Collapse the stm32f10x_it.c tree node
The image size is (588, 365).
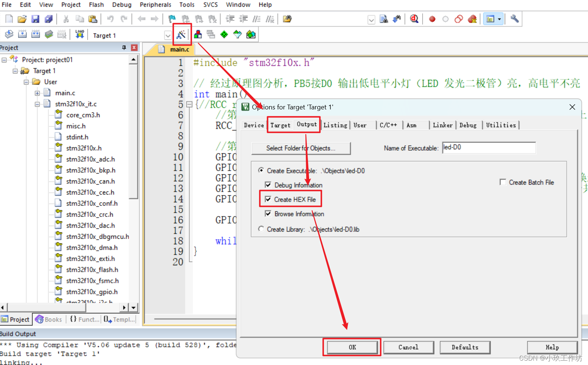click(37, 104)
